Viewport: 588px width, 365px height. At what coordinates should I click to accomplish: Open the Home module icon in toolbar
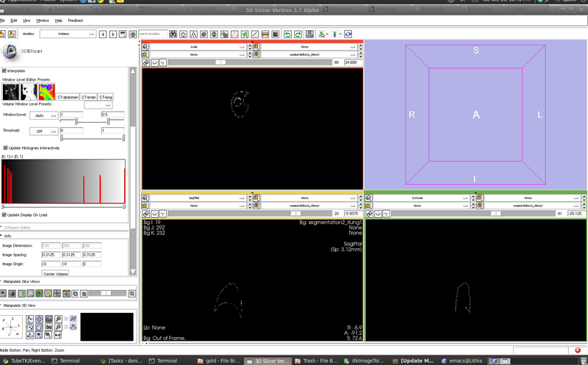pos(183,34)
